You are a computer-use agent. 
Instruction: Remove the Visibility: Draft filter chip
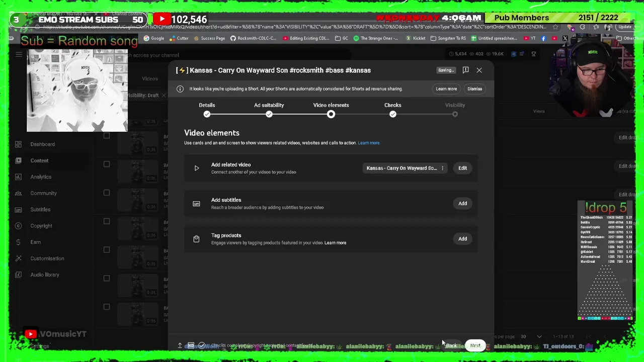coord(164,96)
